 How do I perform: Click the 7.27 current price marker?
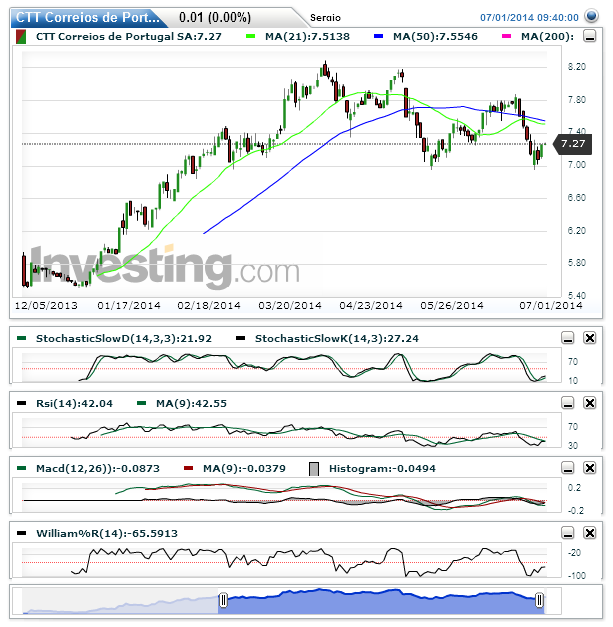coord(573,144)
